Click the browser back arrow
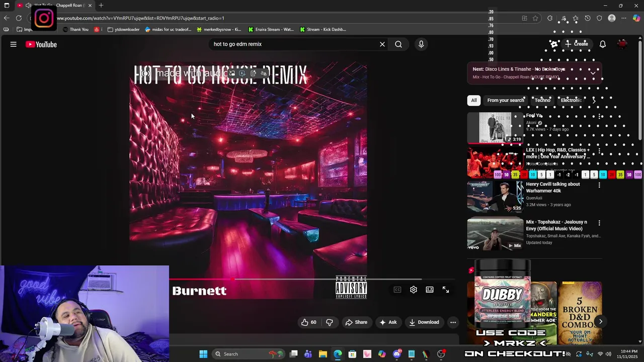 6,18
